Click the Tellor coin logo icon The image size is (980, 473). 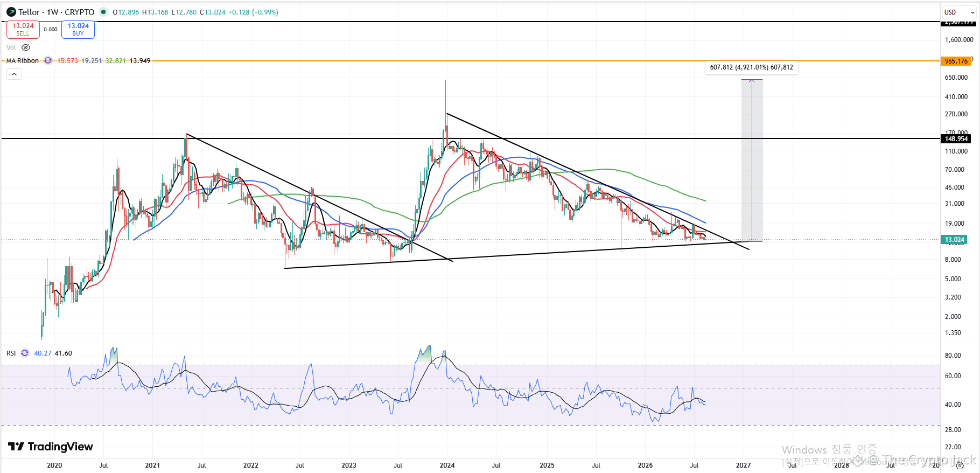pyautogui.click(x=11, y=12)
